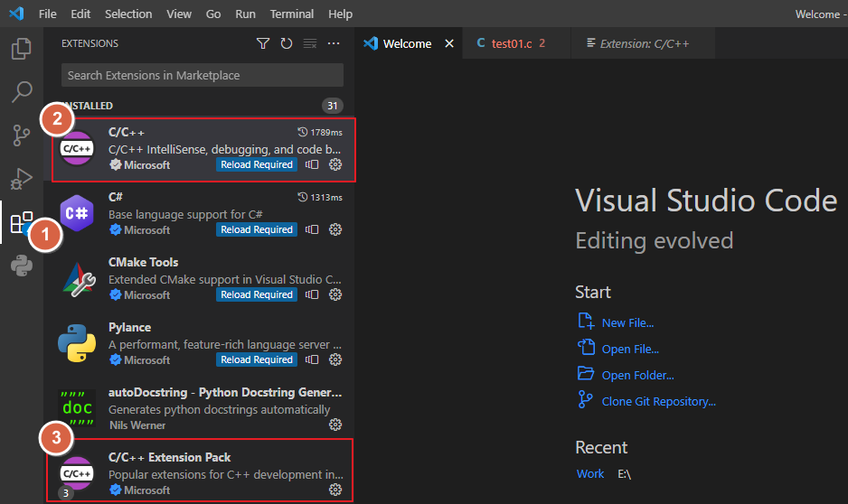Open manage gear for C/C++ extension

click(x=335, y=164)
